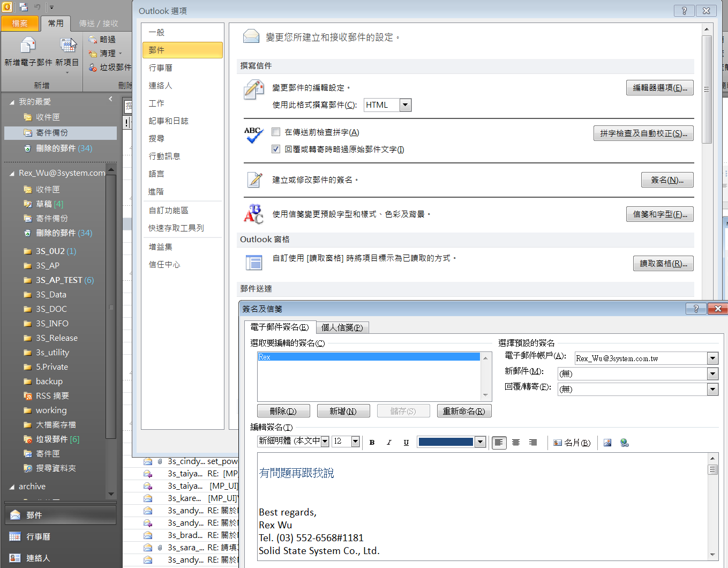Toggle underline in signature editor
728x568 pixels.
[406, 442]
